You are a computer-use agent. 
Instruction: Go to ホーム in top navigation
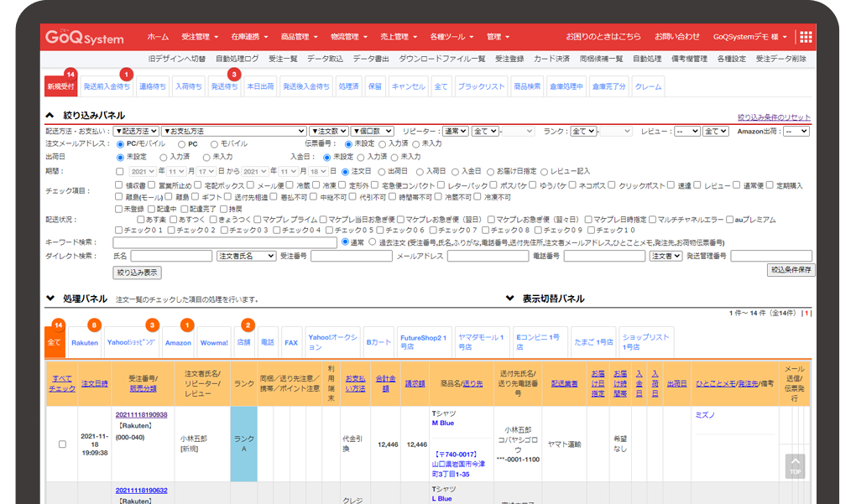[158, 37]
